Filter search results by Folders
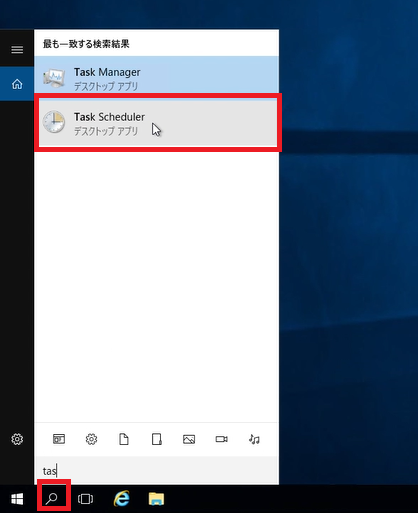Viewport: 418px width, 513px height. tap(156, 439)
